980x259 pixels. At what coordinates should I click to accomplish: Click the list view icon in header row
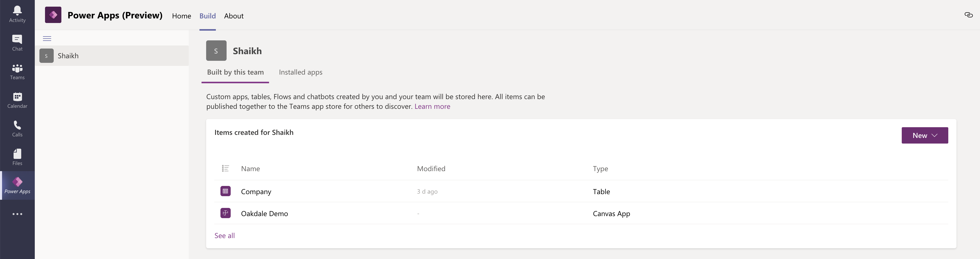(225, 168)
